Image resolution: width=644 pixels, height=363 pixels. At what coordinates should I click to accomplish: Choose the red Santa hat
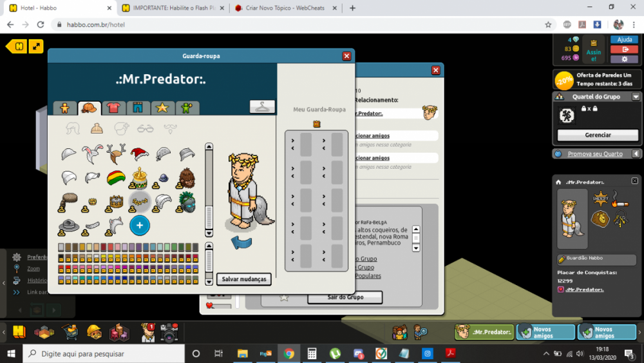coord(139,154)
